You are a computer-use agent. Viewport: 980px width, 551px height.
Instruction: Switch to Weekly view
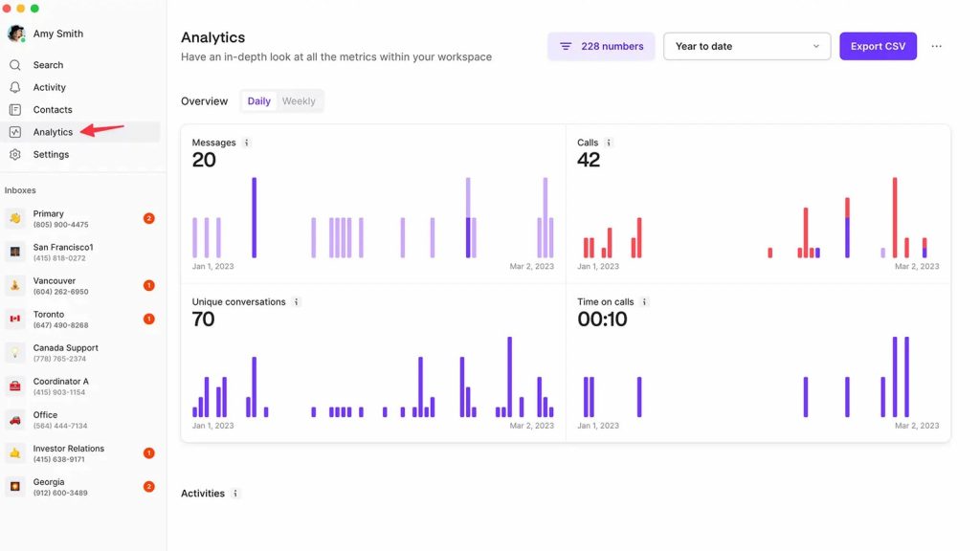302,100
